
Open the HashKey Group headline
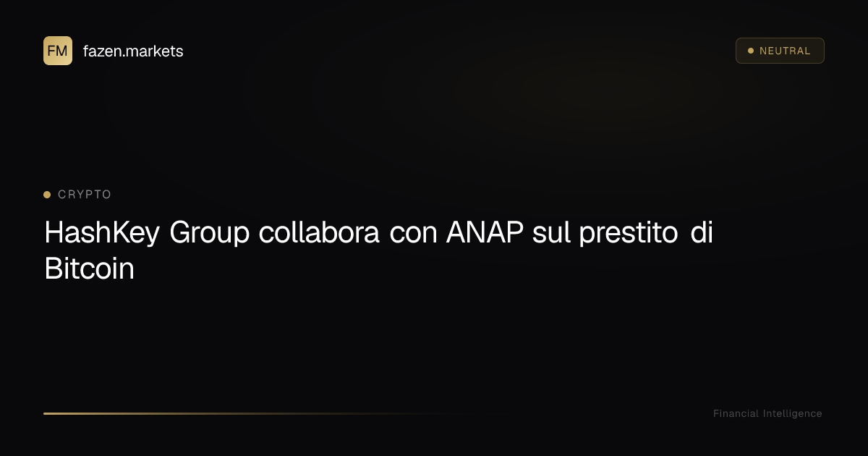(x=379, y=251)
